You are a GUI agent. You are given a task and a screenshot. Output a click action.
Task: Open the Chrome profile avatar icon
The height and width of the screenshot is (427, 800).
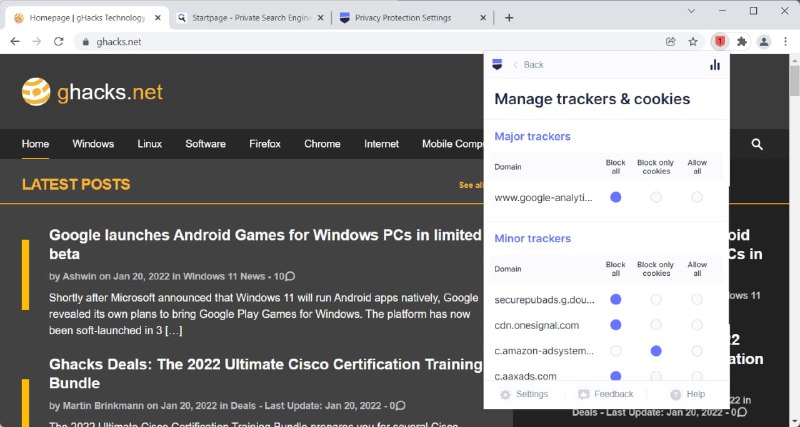pos(764,42)
